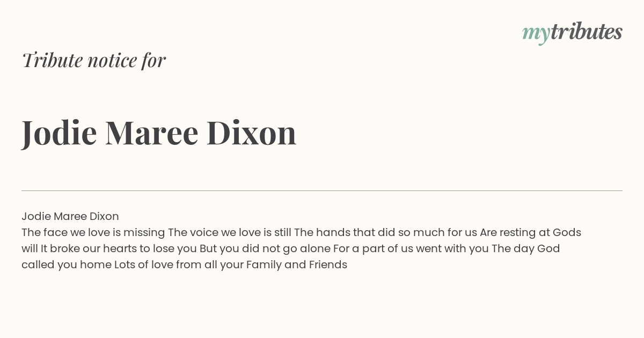This screenshot has width=644, height=338.
Task: Click "The day God" at line end
Action: [526, 248]
